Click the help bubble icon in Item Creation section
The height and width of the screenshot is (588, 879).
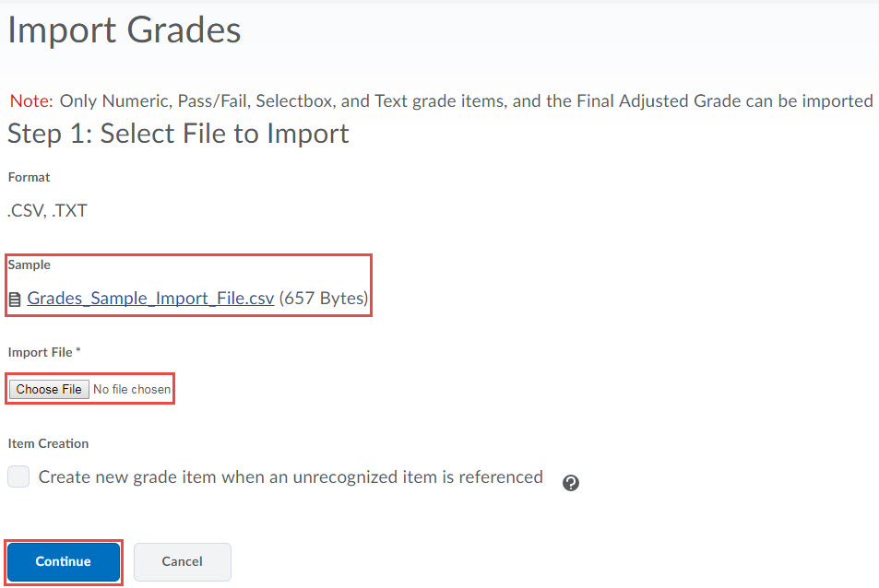[x=570, y=482]
